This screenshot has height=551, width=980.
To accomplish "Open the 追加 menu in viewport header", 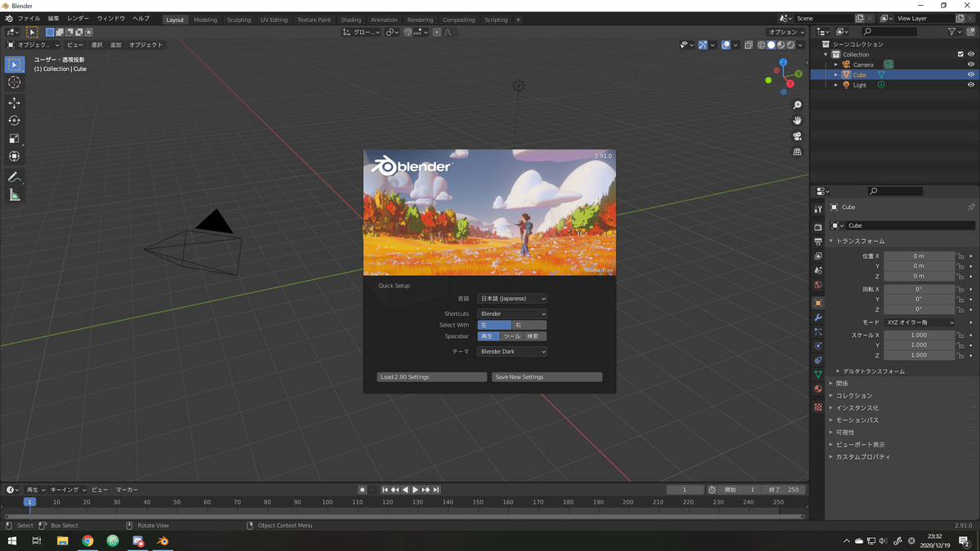I will pos(116,45).
